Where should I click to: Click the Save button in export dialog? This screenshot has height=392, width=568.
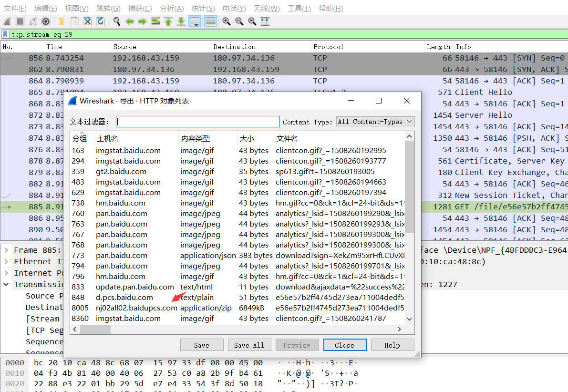point(202,345)
